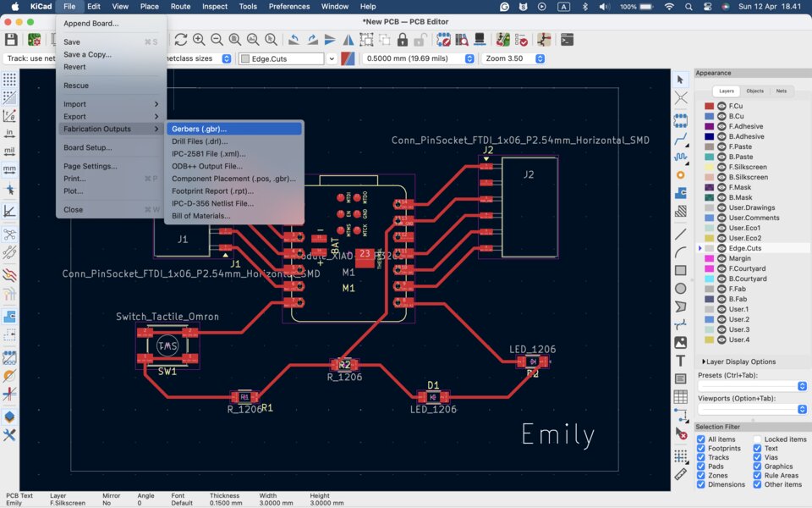Click the Margin magenta color swatch
Image resolution: width=812 pixels, height=508 pixels.
(709, 258)
